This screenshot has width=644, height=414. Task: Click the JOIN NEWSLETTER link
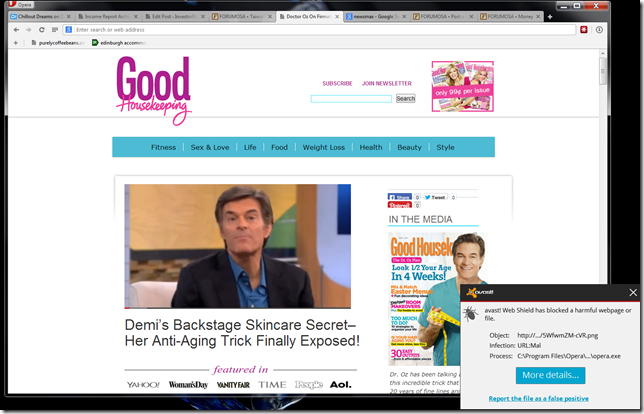(x=386, y=83)
